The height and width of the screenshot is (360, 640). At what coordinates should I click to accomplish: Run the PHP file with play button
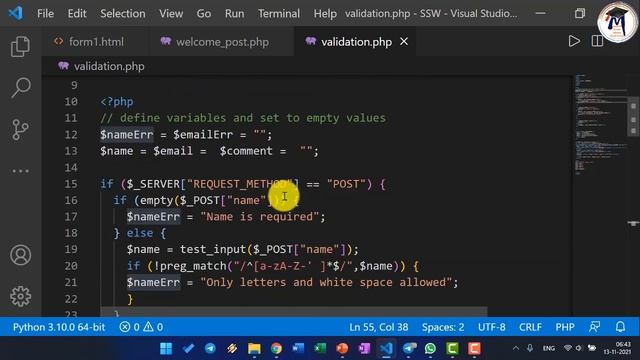tap(574, 41)
